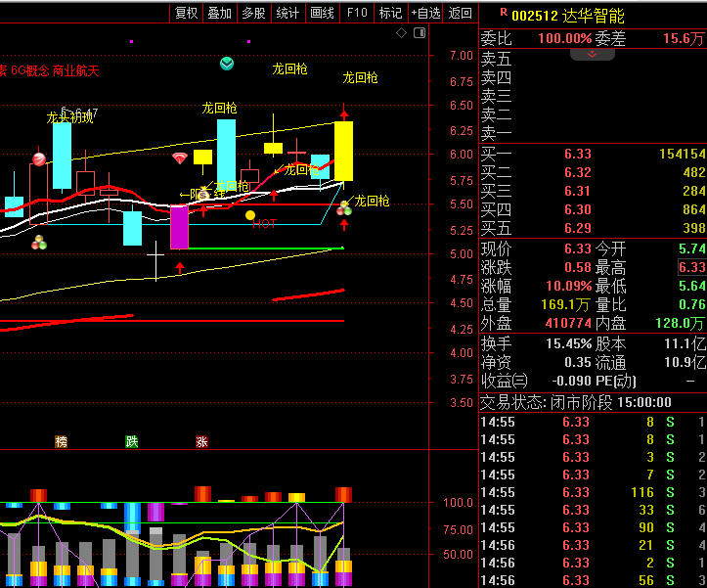Click the red 涨 indicator icon
This screenshot has height=588, width=707.
pos(201,441)
